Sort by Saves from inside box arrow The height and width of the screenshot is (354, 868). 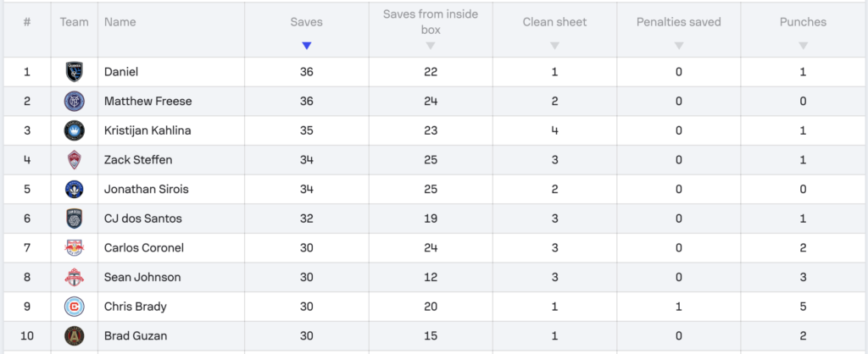click(431, 46)
